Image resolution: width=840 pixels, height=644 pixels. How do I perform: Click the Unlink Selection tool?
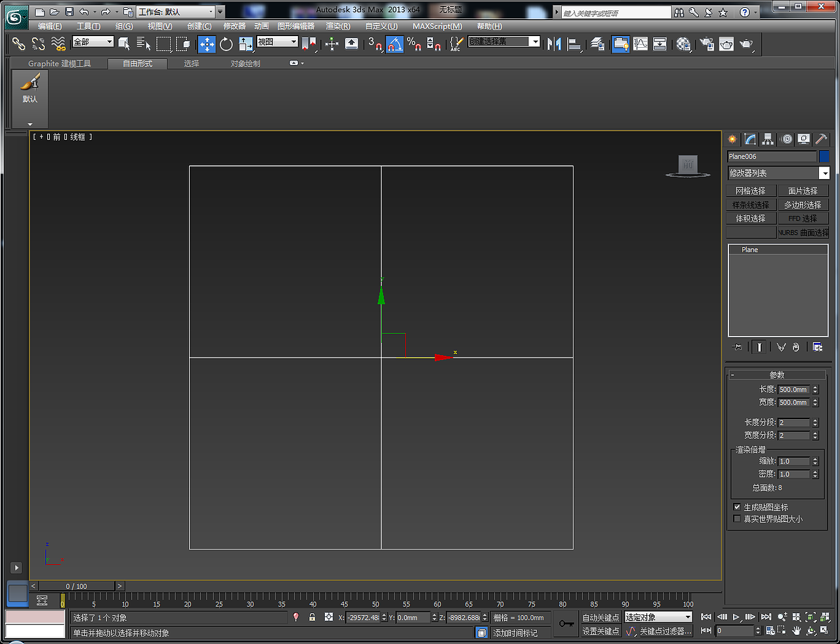(39, 44)
